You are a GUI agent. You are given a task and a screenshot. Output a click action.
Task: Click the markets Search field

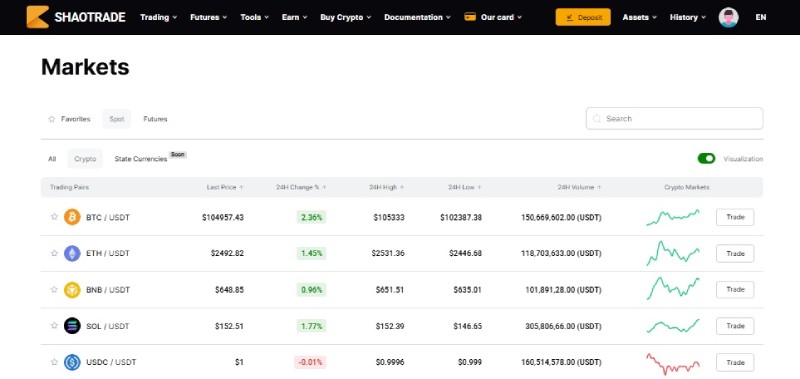(674, 118)
